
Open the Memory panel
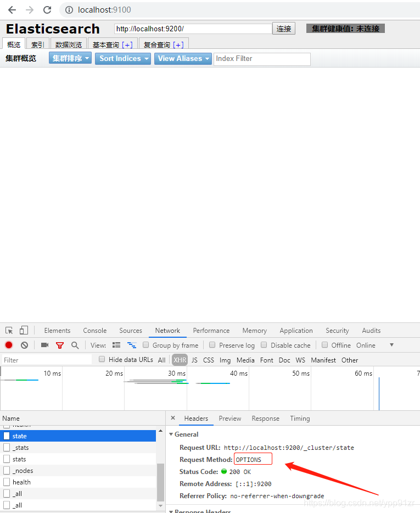(x=255, y=331)
